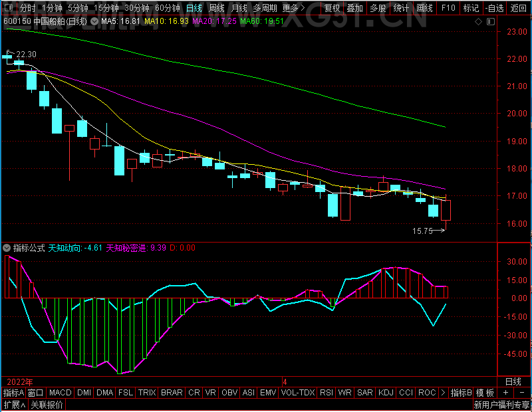Select the 5分钟 period
The image size is (532, 412).
(78, 8)
